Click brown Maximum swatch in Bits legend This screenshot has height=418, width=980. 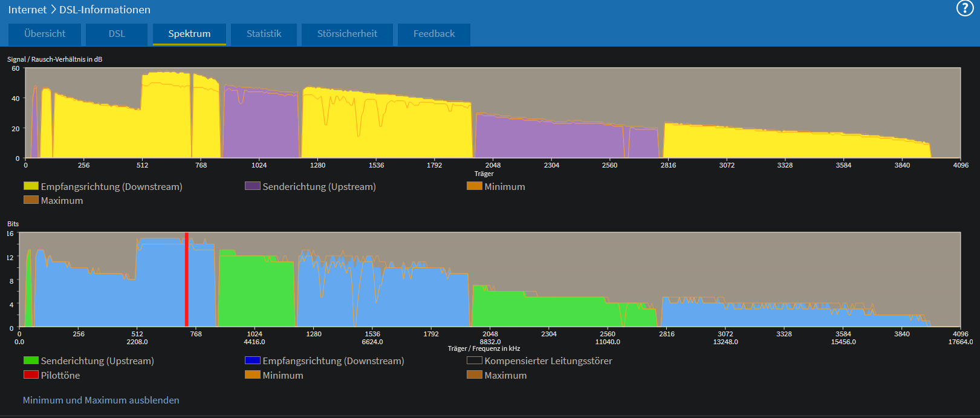pos(475,374)
